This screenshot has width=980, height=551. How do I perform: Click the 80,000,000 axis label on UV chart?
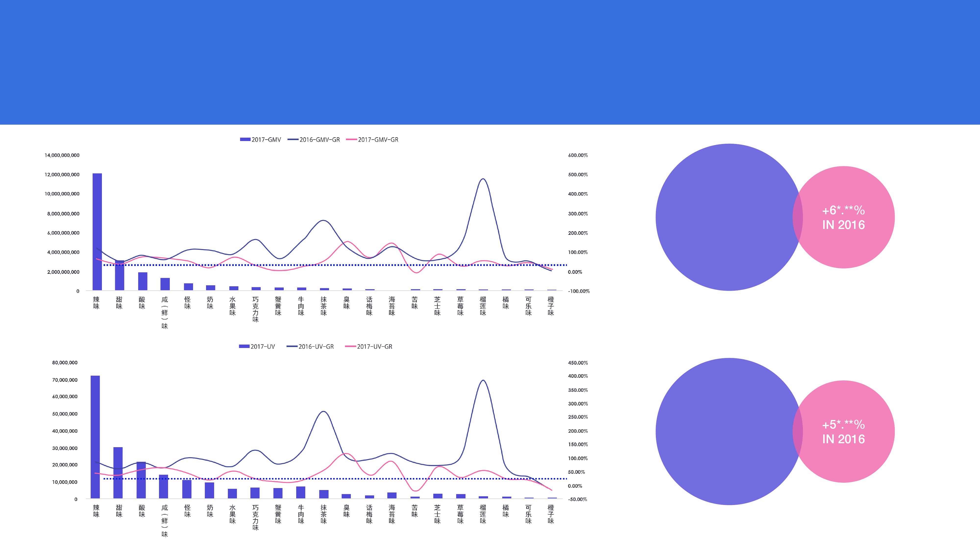tap(65, 362)
